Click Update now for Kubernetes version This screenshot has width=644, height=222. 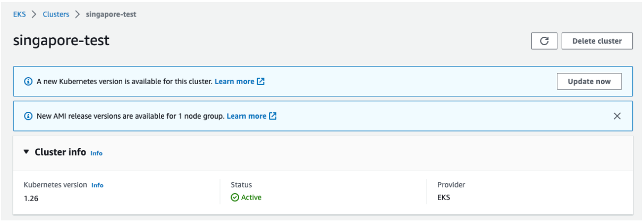589,81
